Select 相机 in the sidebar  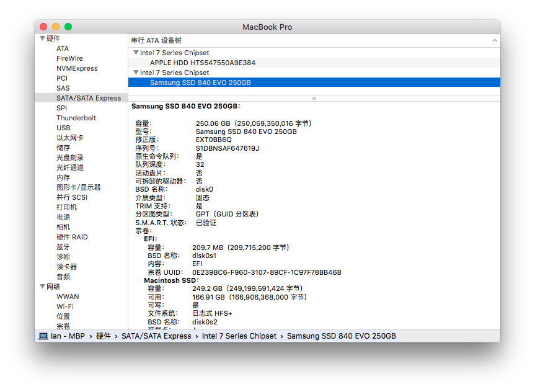click(63, 227)
